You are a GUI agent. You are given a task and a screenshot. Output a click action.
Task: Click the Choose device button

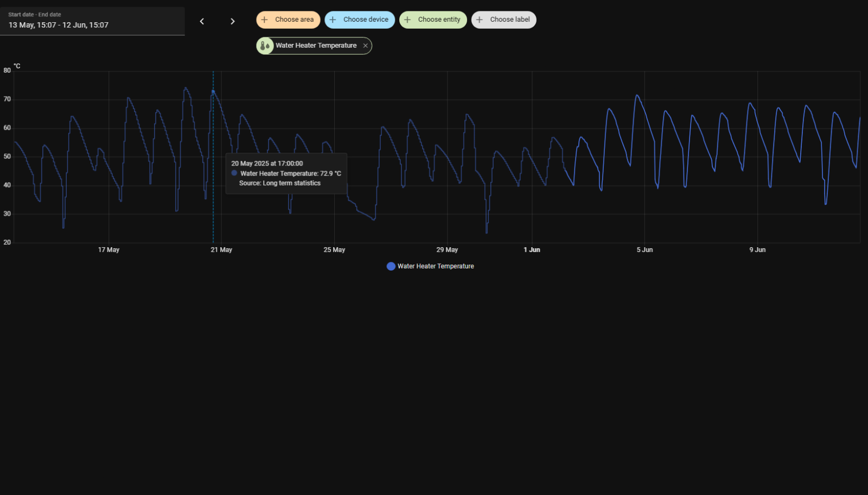pyautogui.click(x=360, y=20)
